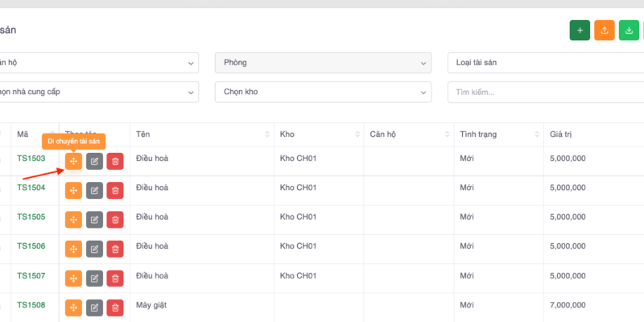Click the green add asset plus button

coord(580,31)
